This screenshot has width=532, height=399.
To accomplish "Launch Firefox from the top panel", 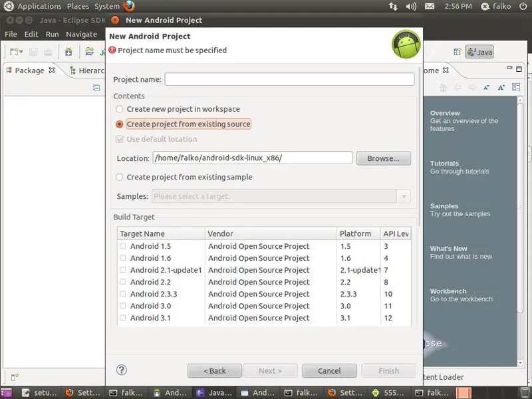I will point(129,6).
